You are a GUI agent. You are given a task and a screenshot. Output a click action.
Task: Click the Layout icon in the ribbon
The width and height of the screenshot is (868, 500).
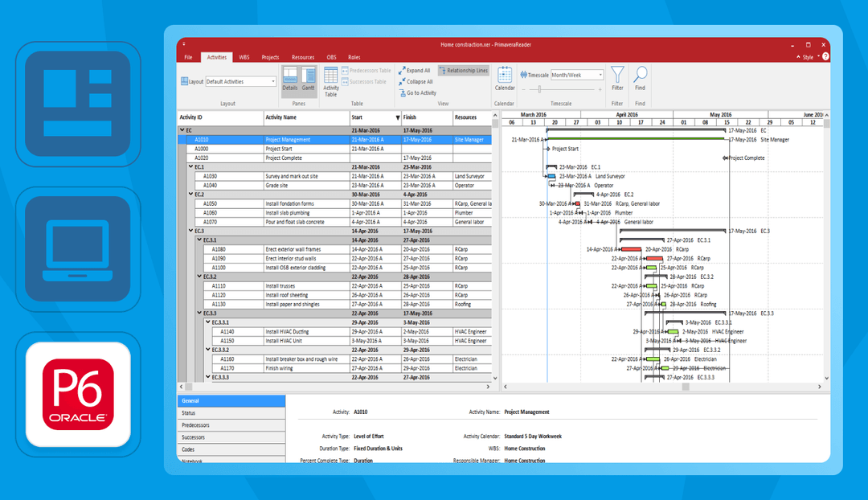[183, 81]
